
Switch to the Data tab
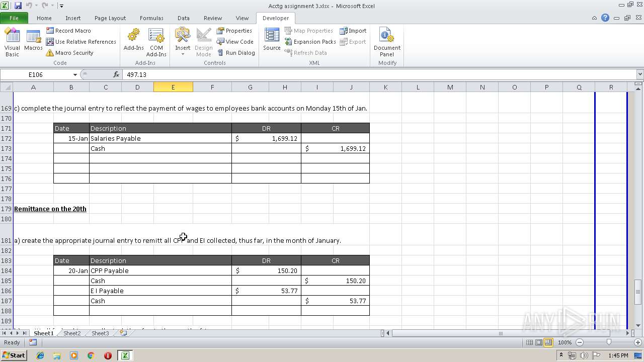point(184,18)
